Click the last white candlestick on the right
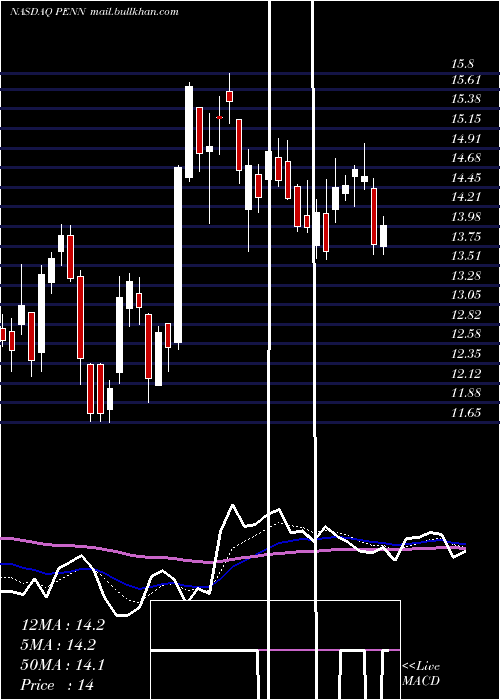 coord(383,236)
